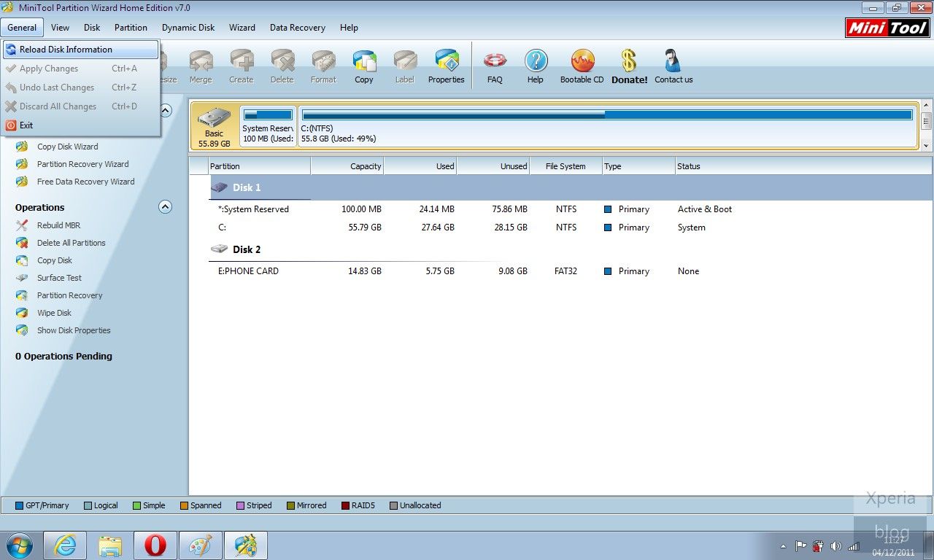Click the Windows Start button

point(20,545)
